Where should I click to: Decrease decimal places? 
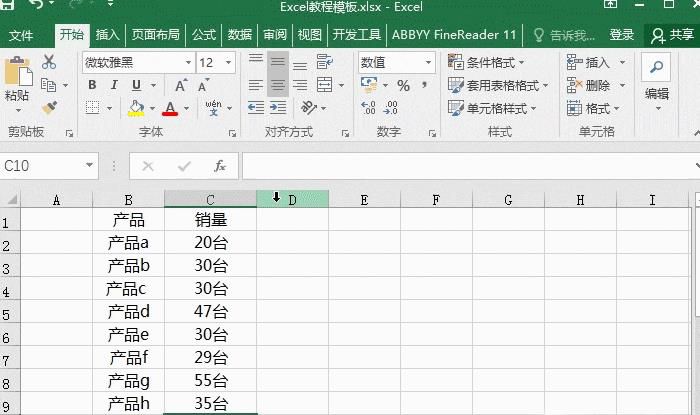click(x=390, y=108)
